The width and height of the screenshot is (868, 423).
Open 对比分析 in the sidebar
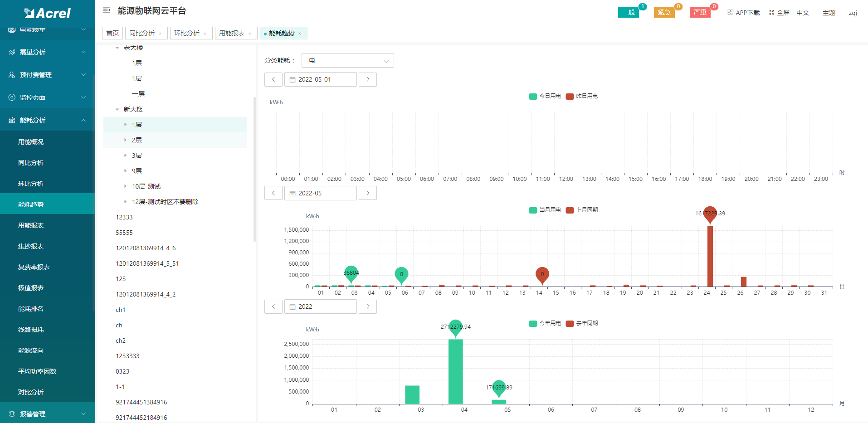[31, 392]
